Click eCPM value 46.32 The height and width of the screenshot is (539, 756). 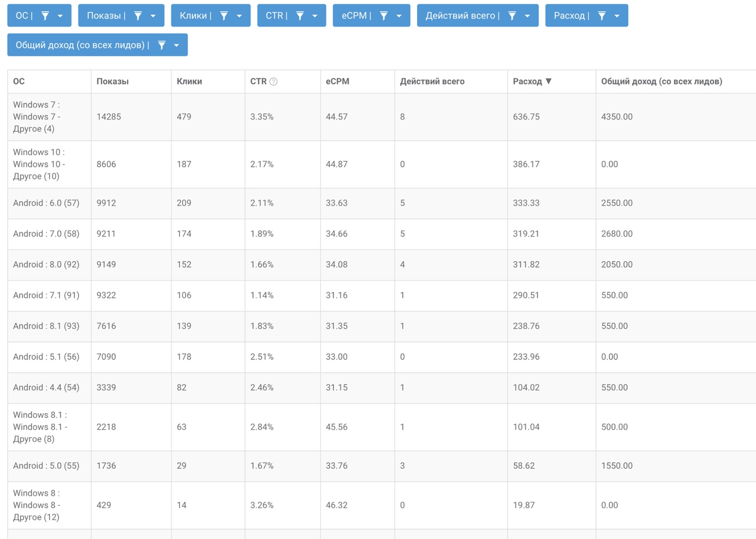(337, 505)
